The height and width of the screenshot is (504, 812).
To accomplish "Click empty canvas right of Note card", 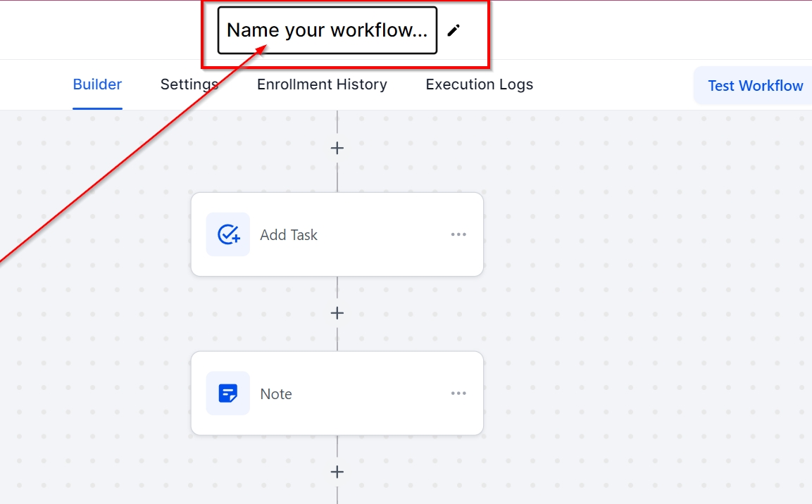I will tap(634, 394).
